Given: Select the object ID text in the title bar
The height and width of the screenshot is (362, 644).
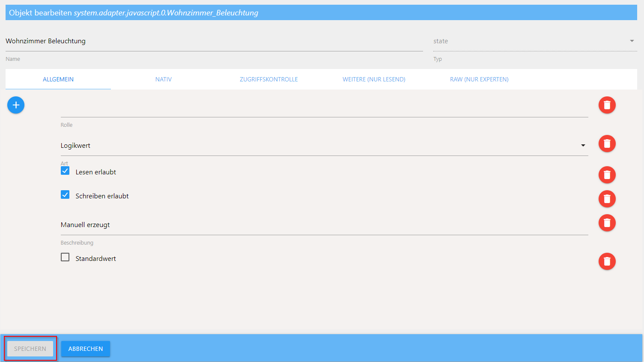Looking at the screenshot, I should tap(166, 13).
